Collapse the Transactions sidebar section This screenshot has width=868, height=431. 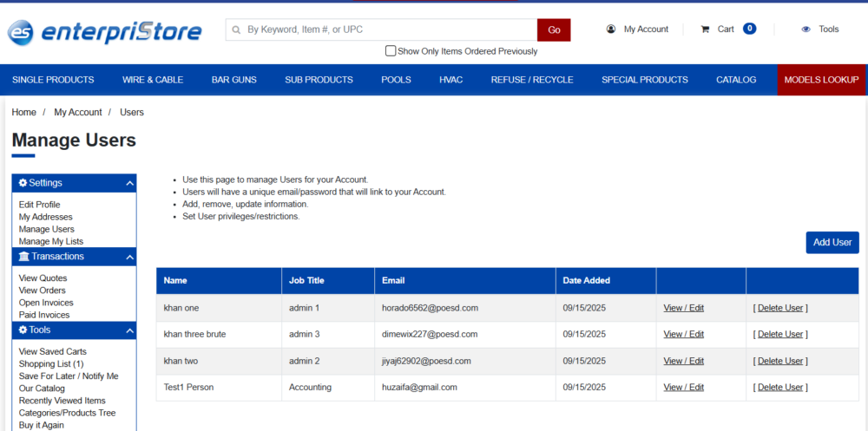(129, 257)
